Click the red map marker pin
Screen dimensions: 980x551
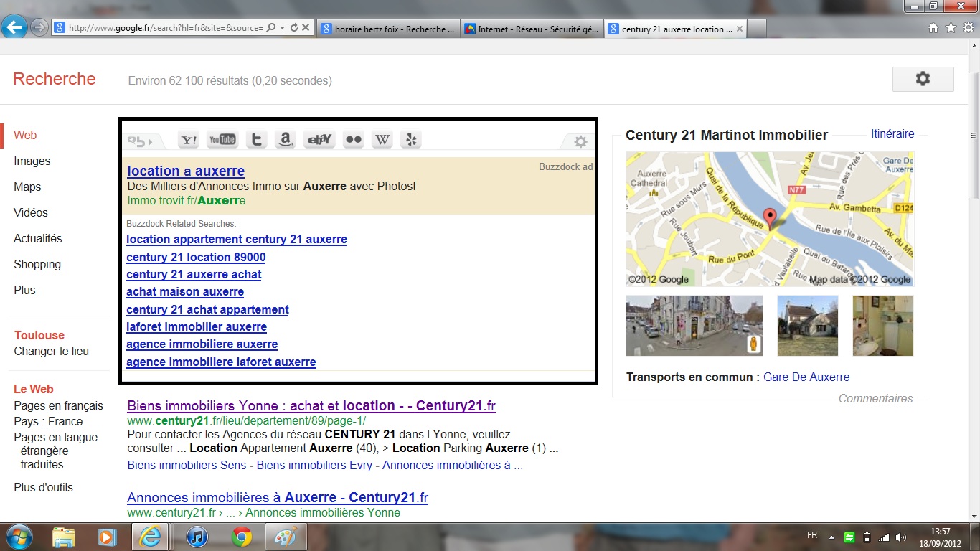[770, 219]
